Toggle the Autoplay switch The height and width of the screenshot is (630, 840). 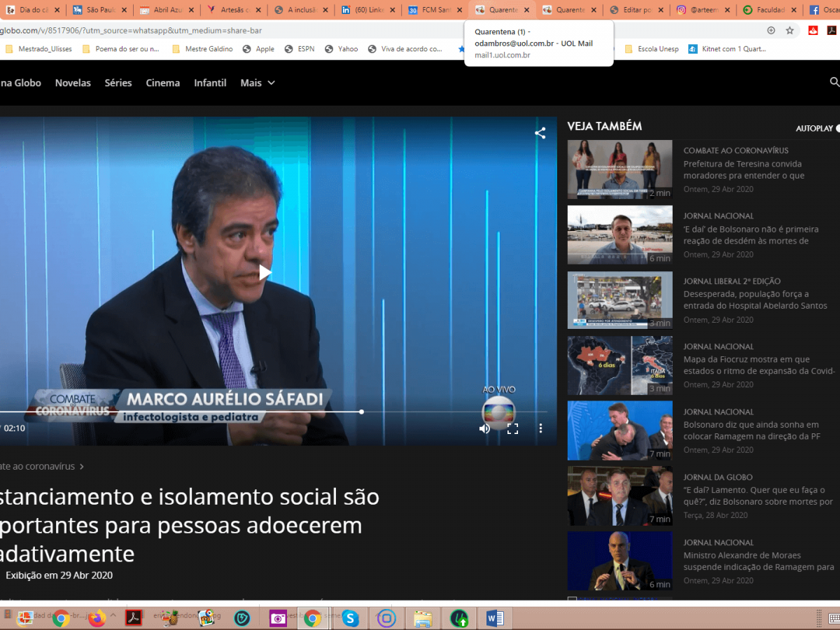(x=837, y=128)
